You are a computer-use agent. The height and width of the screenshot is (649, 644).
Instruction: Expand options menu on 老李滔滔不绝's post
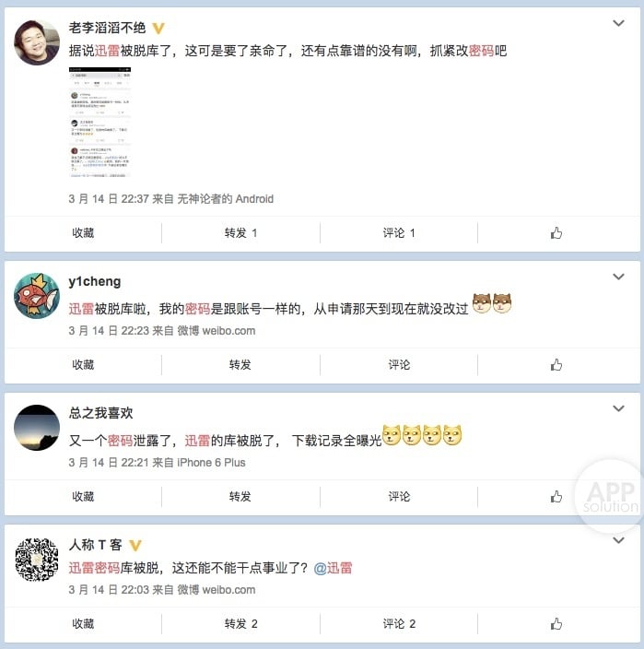[618, 23]
